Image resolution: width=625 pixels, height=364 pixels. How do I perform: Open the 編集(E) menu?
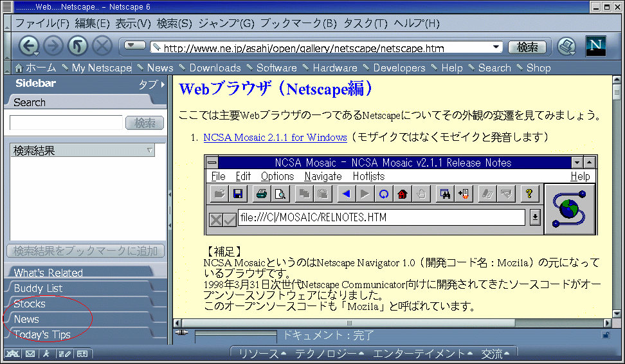pos(92,24)
